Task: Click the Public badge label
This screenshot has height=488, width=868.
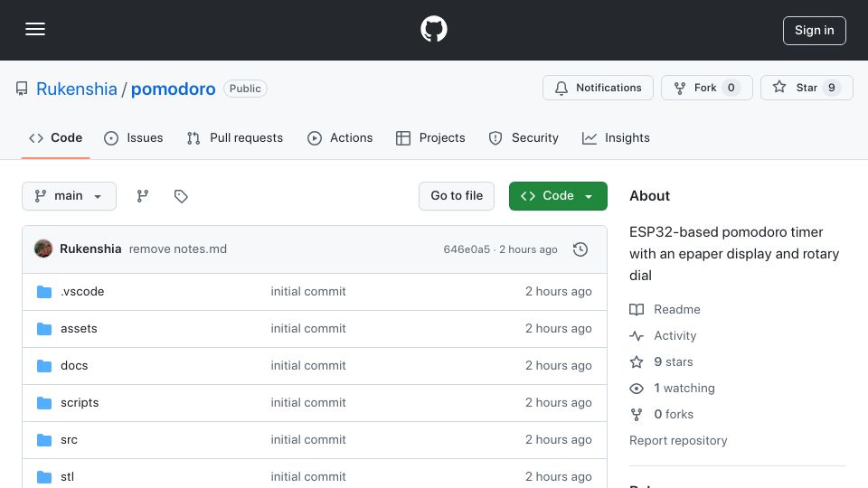Action: 245,89
